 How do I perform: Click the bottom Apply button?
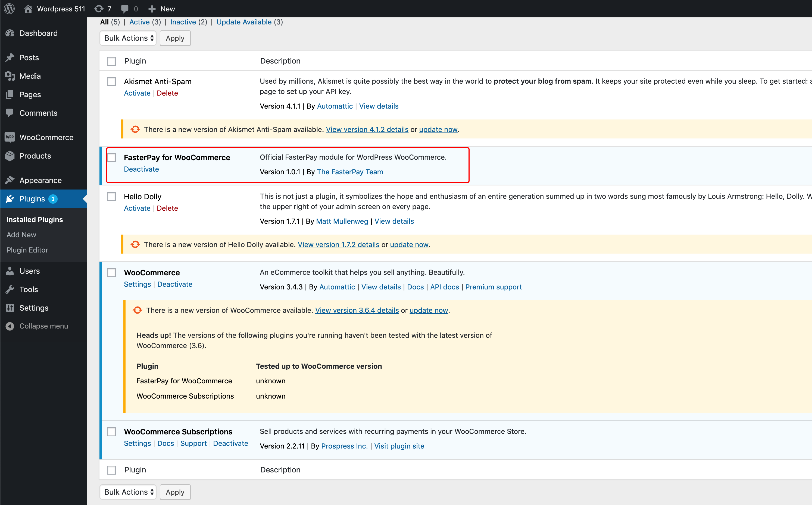click(175, 492)
